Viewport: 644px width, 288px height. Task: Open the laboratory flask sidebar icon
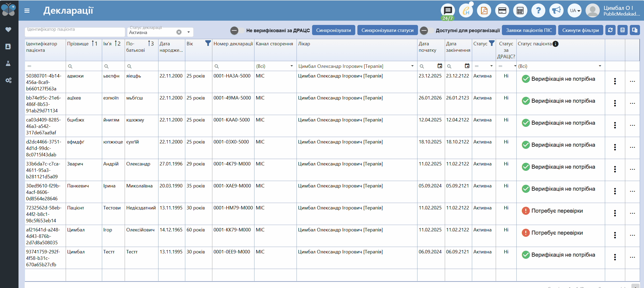click(x=8, y=63)
